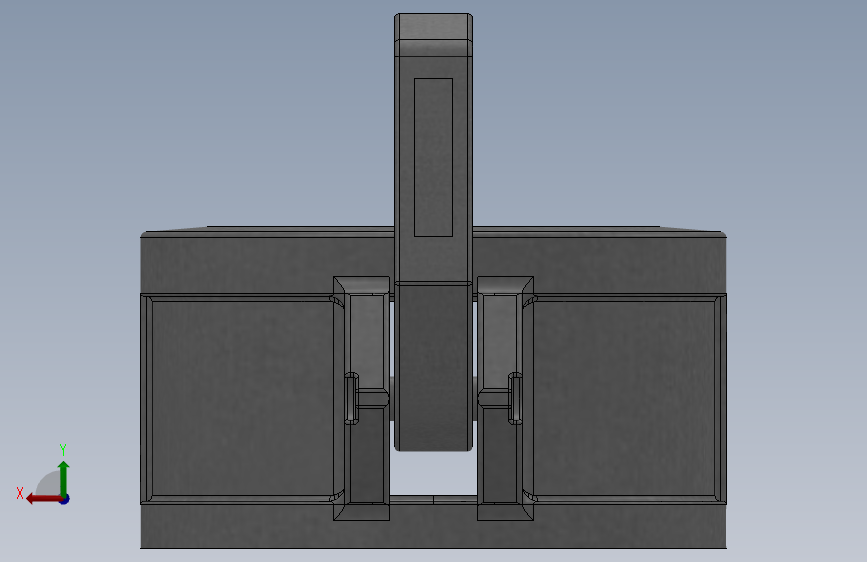Select the left slotted pin on the bracket
The height and width of the screenshot is (562, 867).
coord(352,399)
